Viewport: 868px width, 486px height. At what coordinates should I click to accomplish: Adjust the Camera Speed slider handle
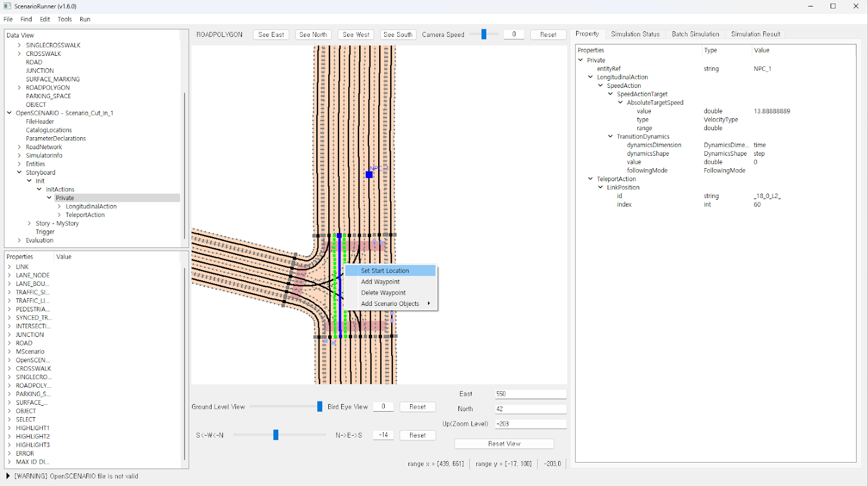pos(484,34)
